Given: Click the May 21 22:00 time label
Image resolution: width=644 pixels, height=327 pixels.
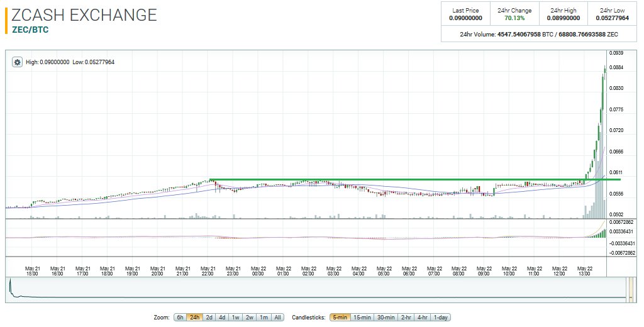Looking at the screenshot, I should coord(208,271).
